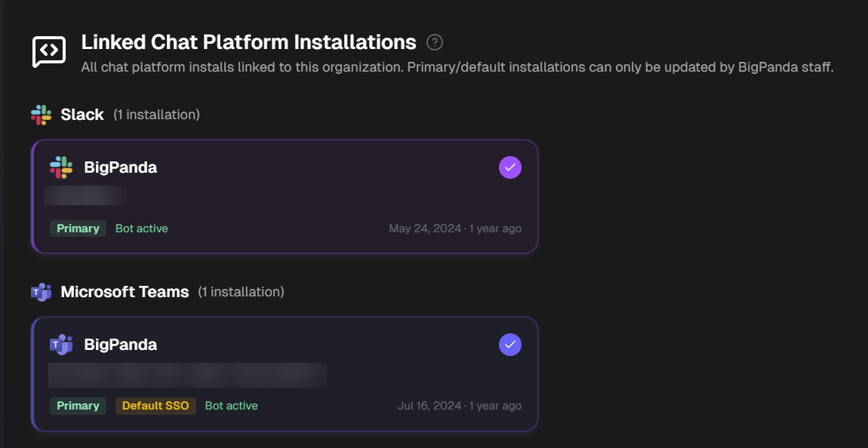Expand the Slack installations section
Screen dimensions: 868x448
pos(82,115)
